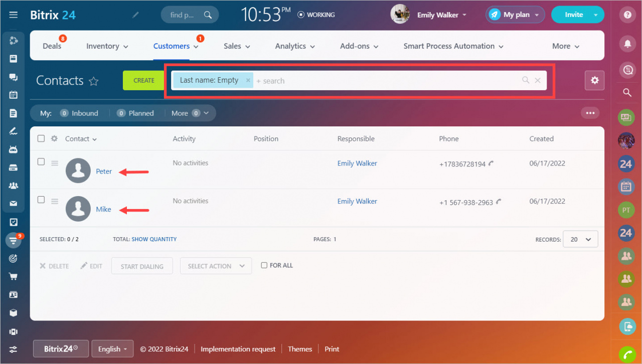Screen dimensions: 642x364
Task: Filter by Planned counter
Action: click(x=135, y=113)
